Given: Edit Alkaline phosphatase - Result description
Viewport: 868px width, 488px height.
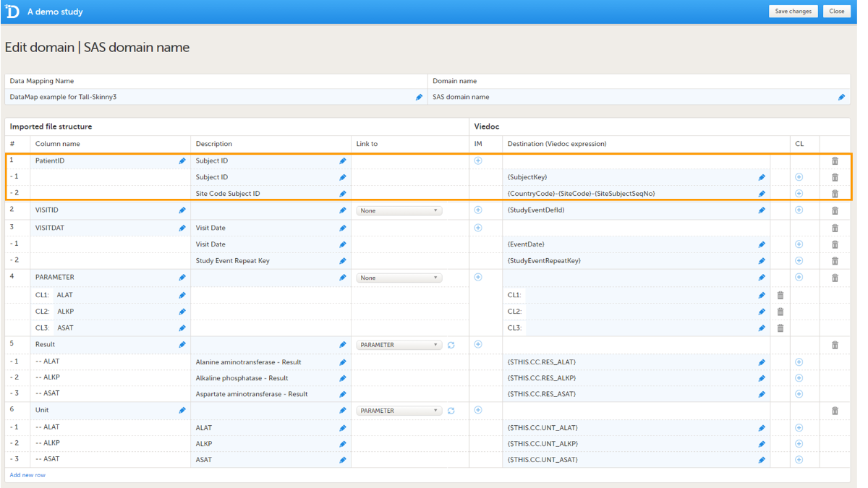Looking at the screenshot, I should (343, 378).
